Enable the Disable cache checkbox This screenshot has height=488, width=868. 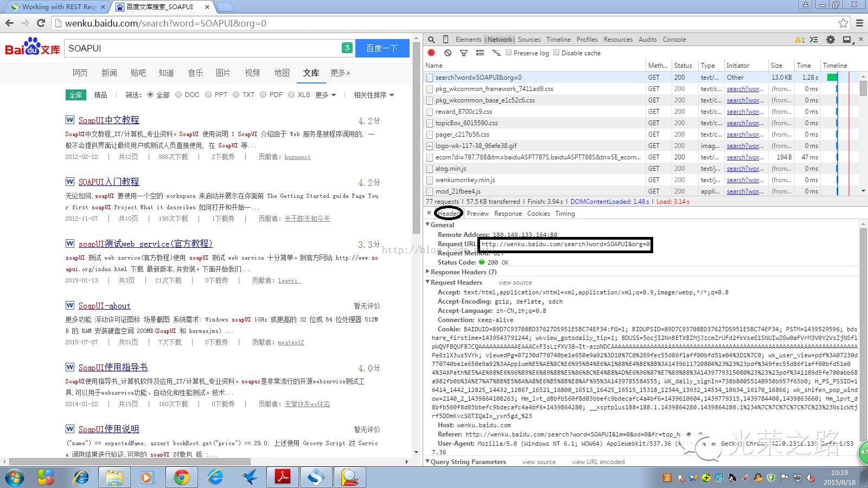(x=556, y=53)
